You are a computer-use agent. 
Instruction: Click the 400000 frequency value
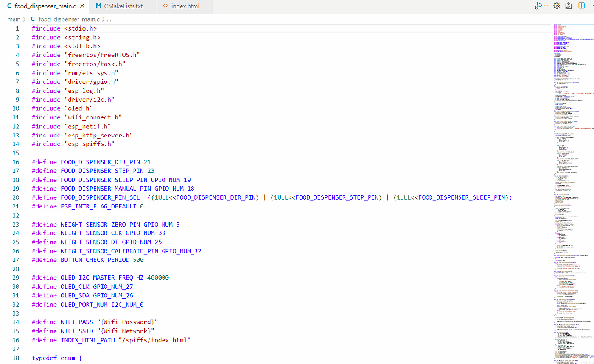(x=158, y=278)
